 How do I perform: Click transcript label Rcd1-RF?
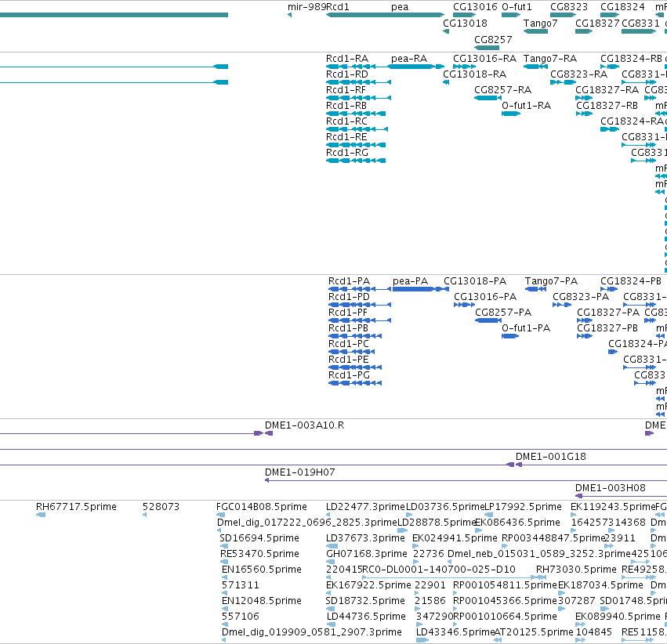click(346, 90)
